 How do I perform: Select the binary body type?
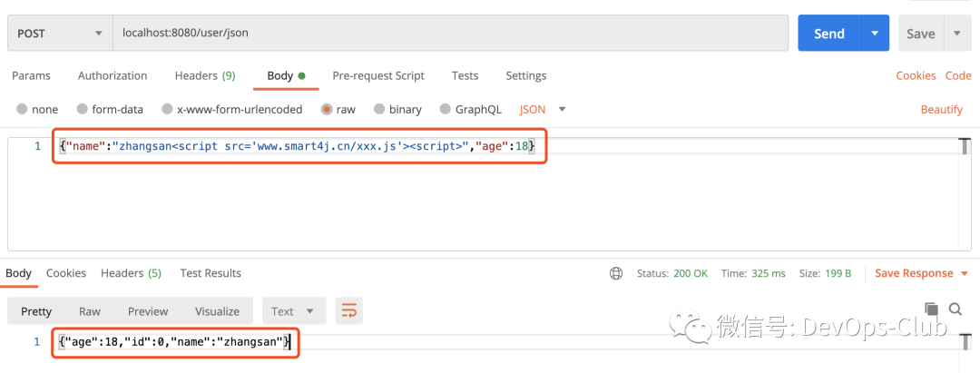pyautogui.click(x=397, y=109)
